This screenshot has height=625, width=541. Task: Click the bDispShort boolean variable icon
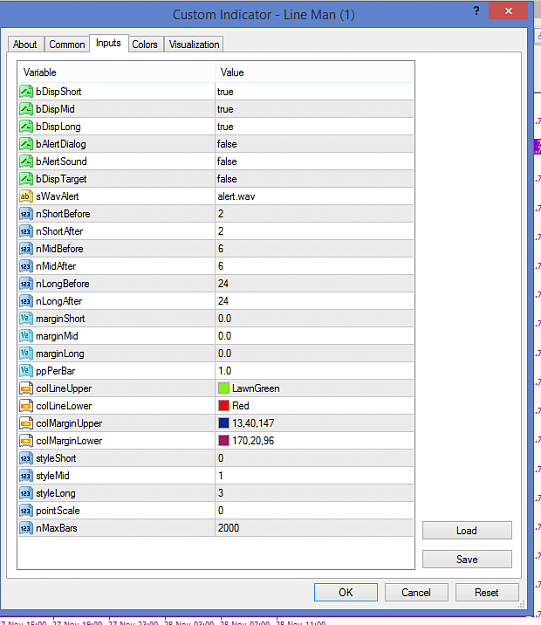click(x=26, y=92)
